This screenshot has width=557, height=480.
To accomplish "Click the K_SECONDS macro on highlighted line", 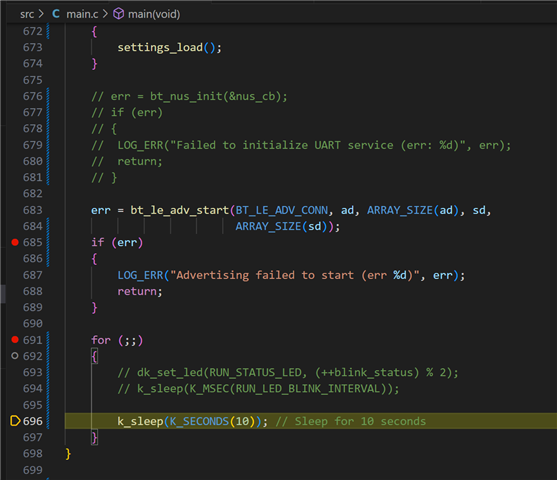I will pos(199,421).
